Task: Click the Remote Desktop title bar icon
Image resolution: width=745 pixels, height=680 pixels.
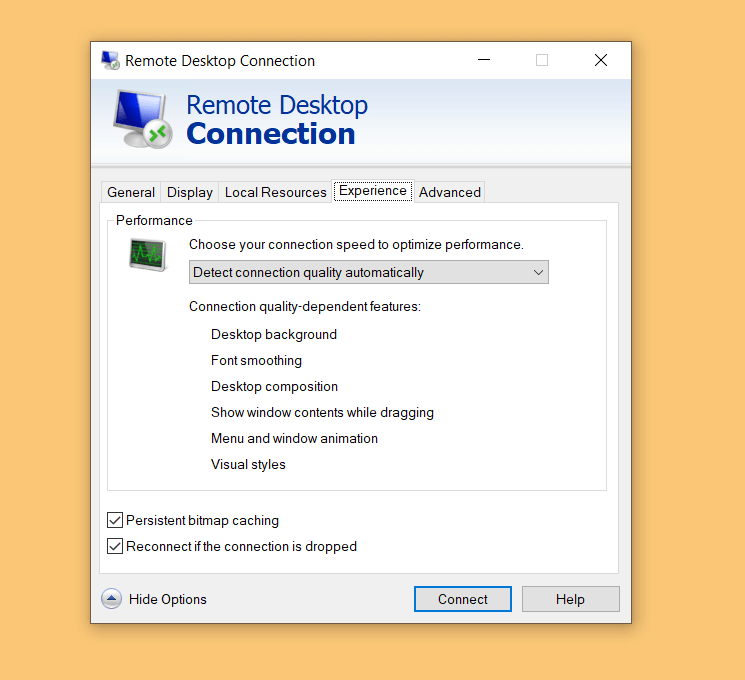Action: click(x=110, y=60)
